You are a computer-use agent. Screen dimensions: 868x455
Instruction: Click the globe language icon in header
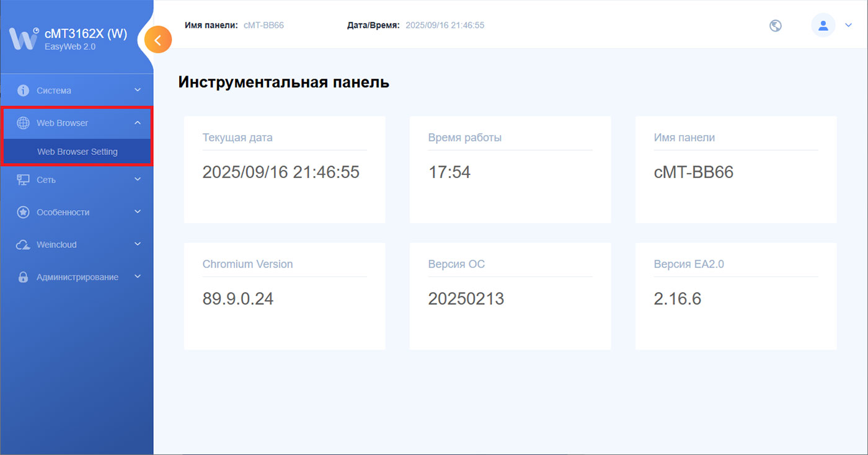[775, 26]
